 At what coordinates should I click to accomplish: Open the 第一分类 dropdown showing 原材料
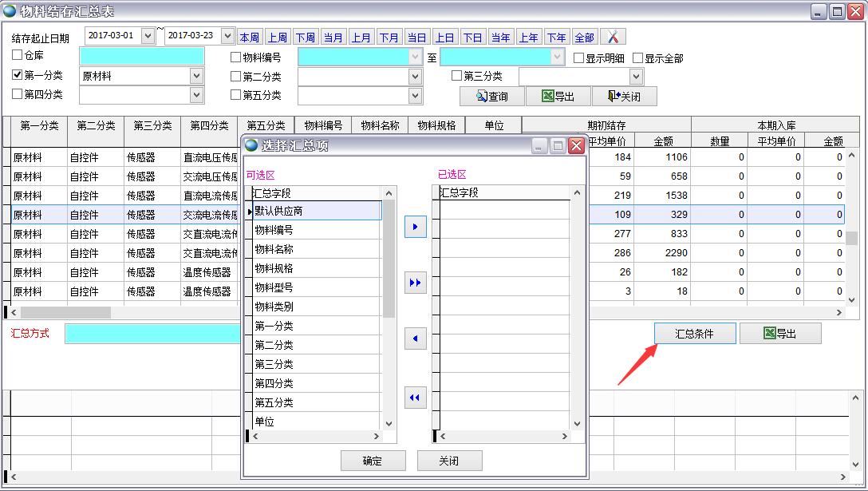pos(197,77)
